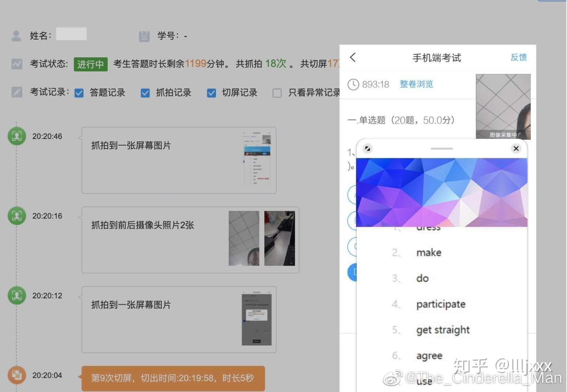567x392 pixels.
Task: Click the orange 第9次切屏 record bar
Action: click(173, 378)
